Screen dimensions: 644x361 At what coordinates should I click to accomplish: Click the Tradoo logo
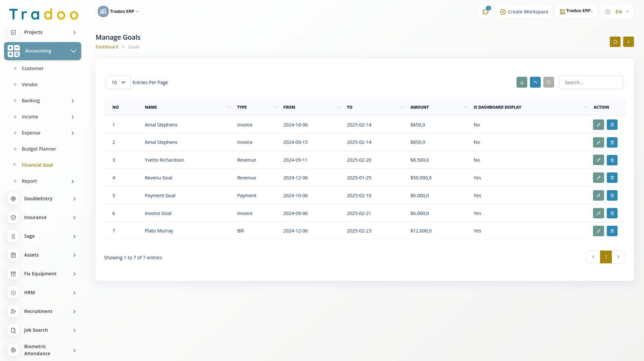click(44, 14)
